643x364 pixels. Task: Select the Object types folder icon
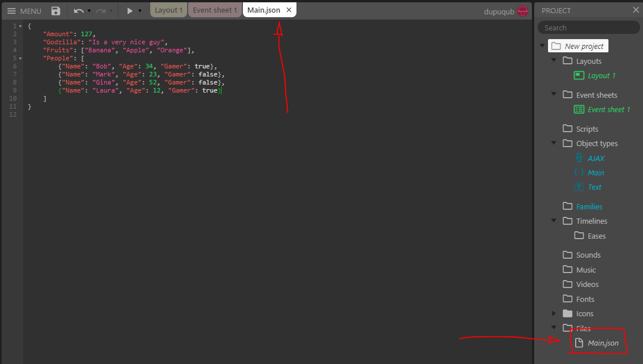[x=568, y=143]
